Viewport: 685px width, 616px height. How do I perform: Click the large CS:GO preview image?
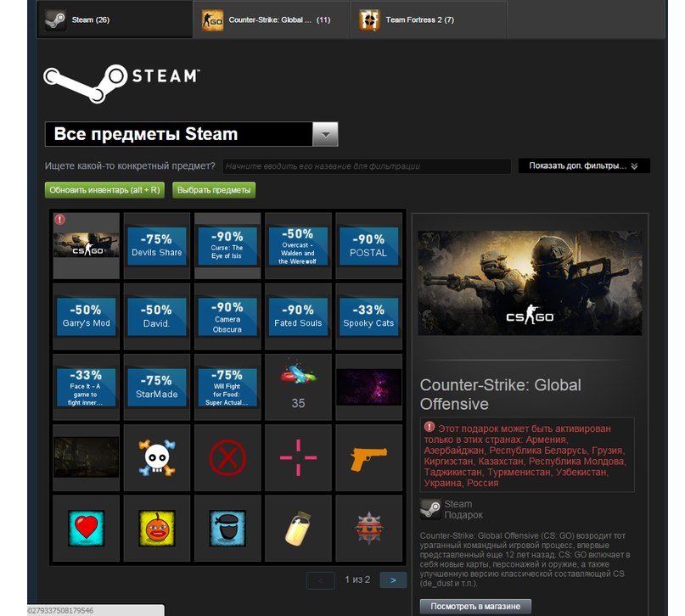click(x=530, y=283)
